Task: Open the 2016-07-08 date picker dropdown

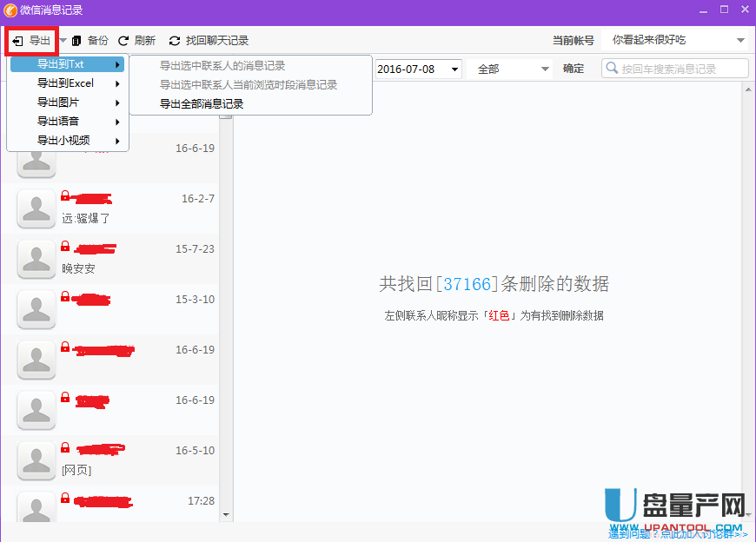Action: [x=454, y=69]
